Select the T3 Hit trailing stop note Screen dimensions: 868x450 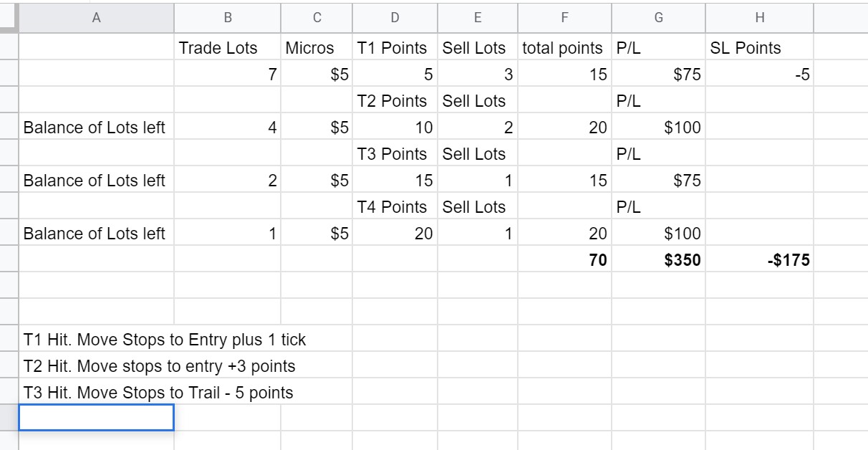(x=158, y=393)
